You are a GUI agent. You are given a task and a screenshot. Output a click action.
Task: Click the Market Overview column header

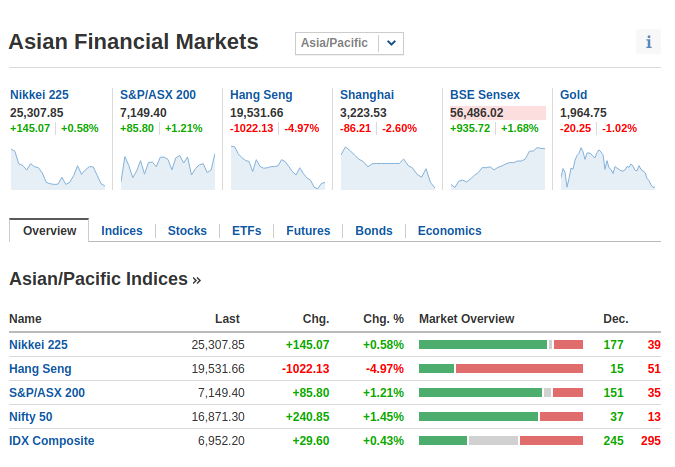pyautogui.click(x=467, y=319)
